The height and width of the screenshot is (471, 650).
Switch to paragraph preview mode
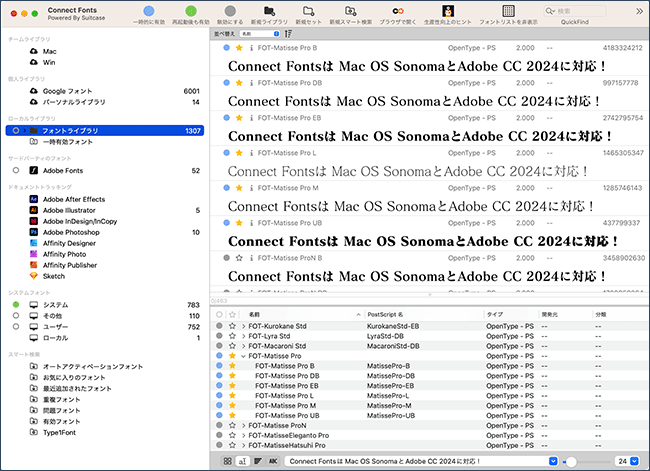pos(258,461)
